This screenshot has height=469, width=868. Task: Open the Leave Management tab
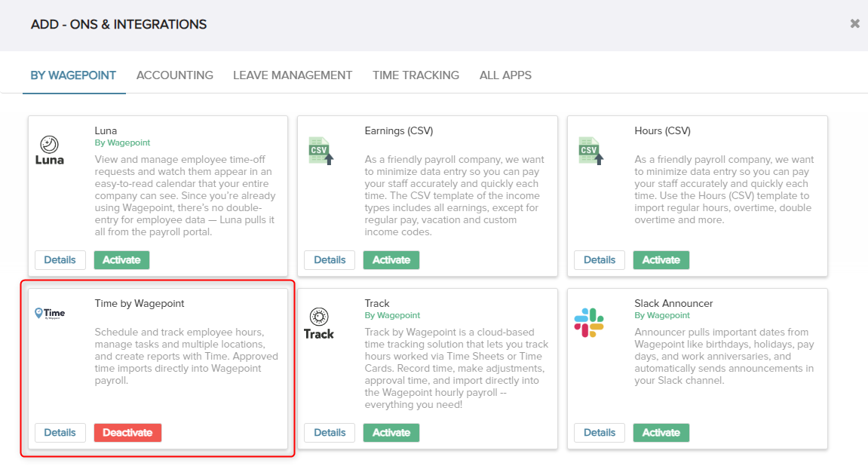pos(293,75)
